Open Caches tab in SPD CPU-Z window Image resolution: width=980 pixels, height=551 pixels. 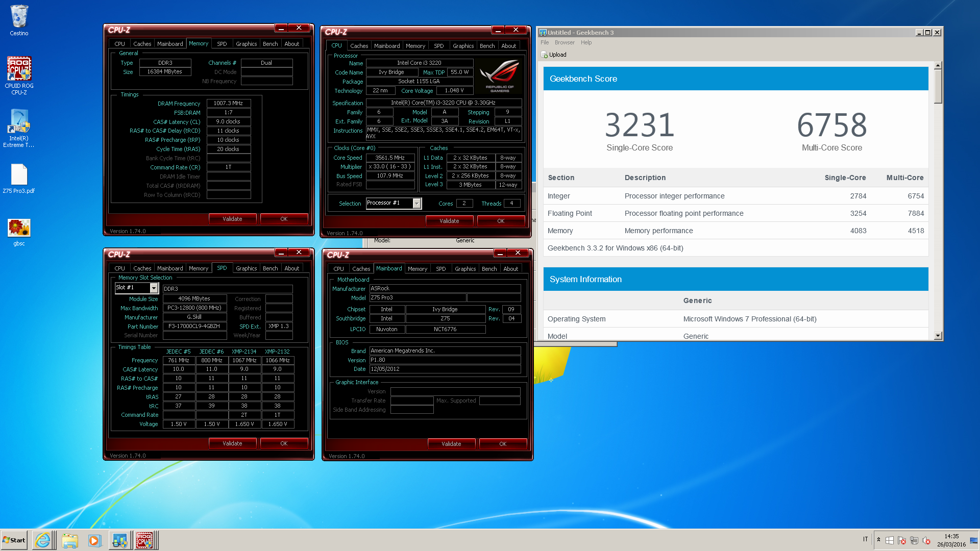click(x=142, y=268)
